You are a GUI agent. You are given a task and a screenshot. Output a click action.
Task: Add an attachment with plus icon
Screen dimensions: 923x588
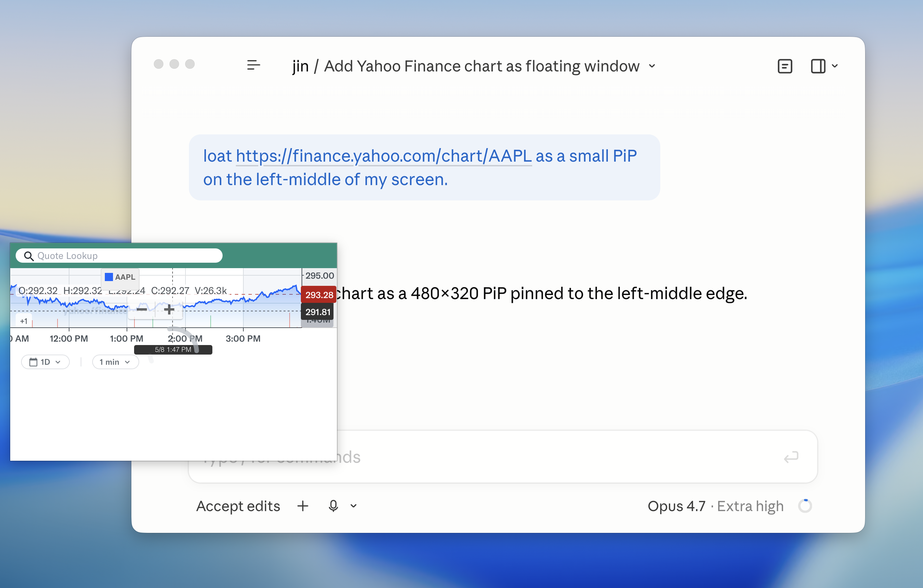click(x=303, y=506)
